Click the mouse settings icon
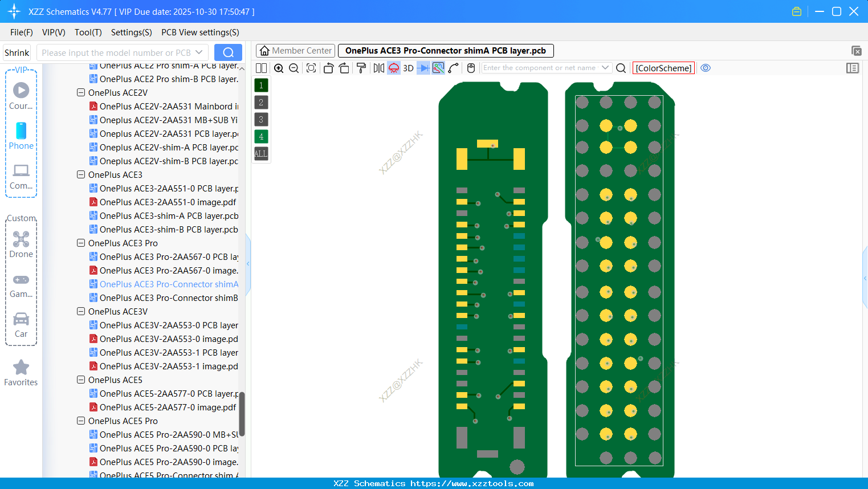The height and width of the screenshot is (489, 868). coord(471,68)
